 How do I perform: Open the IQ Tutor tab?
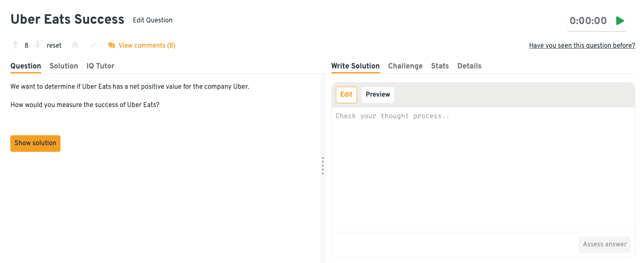100,66
